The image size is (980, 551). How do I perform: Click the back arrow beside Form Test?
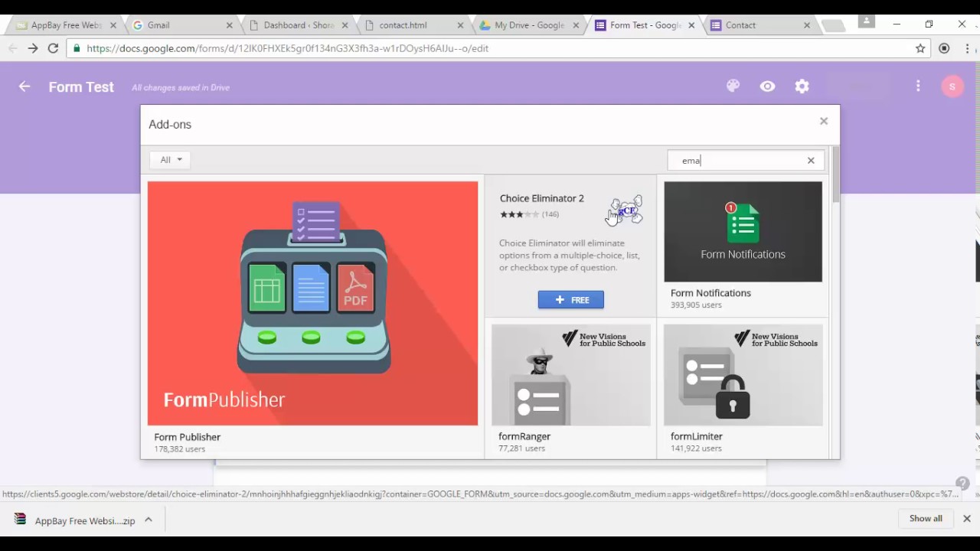[24, 86]
